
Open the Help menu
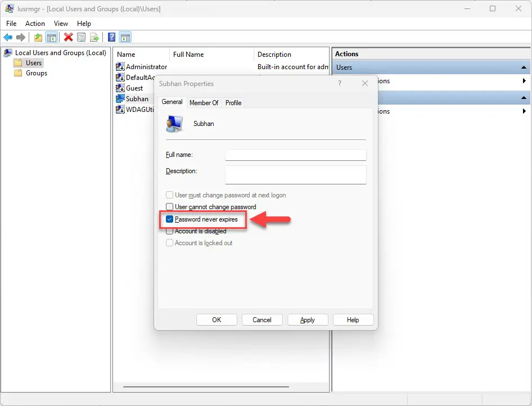tap(84, 24)
